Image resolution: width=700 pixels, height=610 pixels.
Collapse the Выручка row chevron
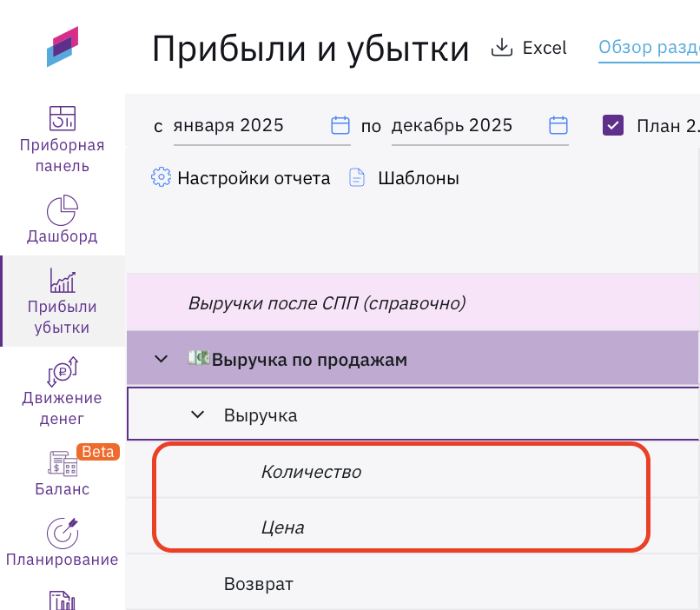197,414
